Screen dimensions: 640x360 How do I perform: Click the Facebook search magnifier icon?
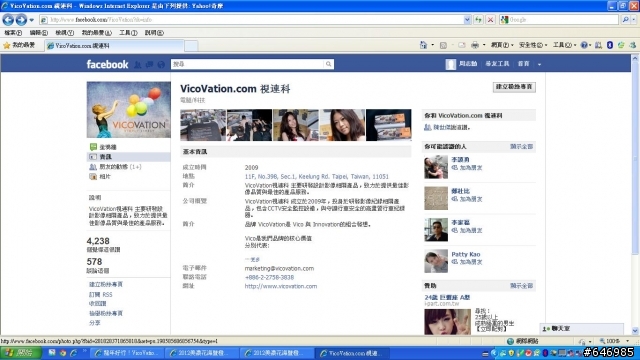pyautogui.click(x=329, y=64)
